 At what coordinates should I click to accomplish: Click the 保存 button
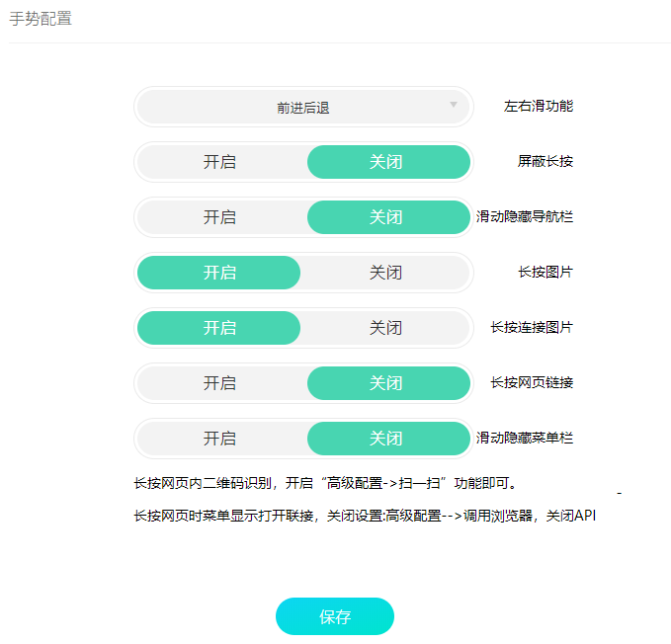tap(335, 616)
